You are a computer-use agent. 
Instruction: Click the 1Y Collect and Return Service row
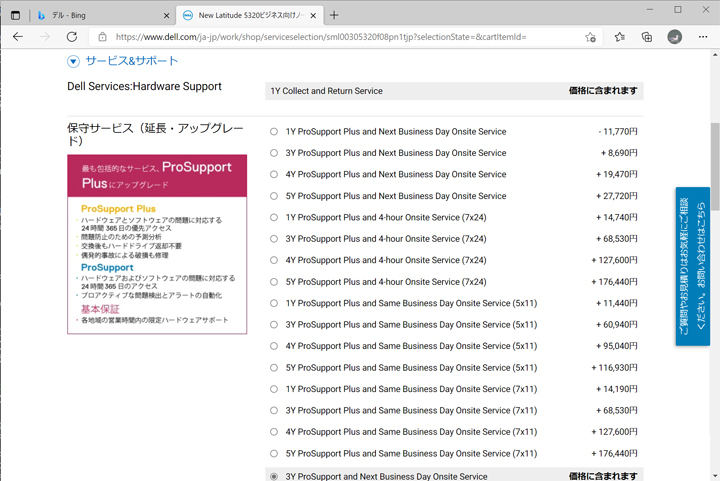(x=454, y=91)
